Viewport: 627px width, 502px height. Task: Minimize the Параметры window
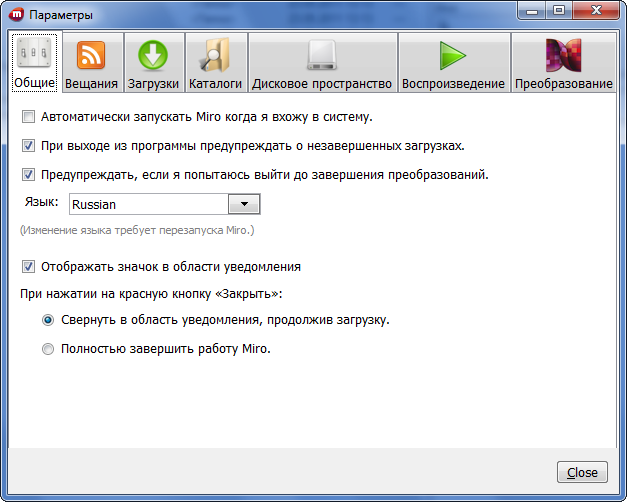(532, 11)
